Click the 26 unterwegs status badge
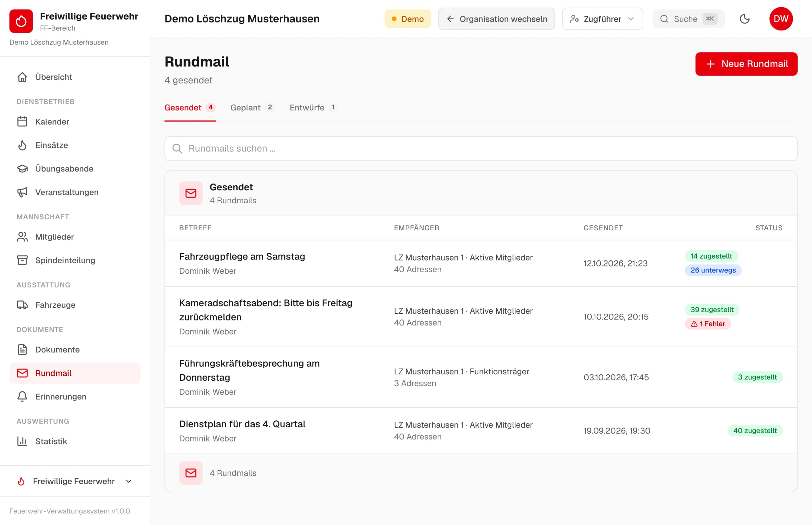Image resolution: width=812 pixels, height=525 pixels. coord(713,270)
